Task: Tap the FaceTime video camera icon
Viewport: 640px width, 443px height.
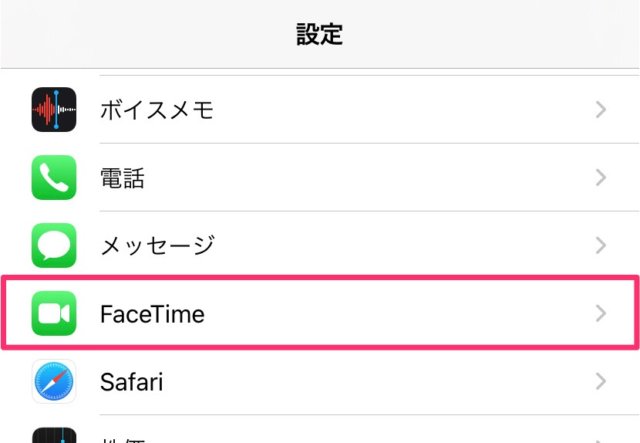Action: (54, 313)
